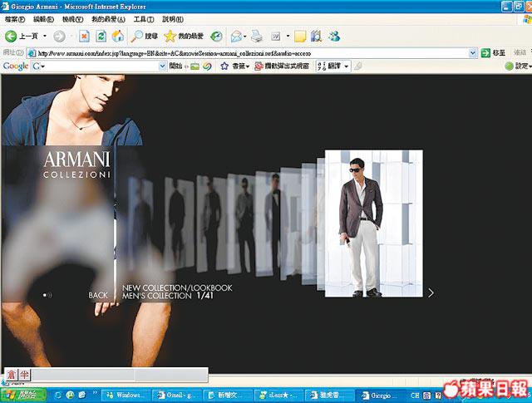The height and width of the screenshot is (403, 532).
Task: Click the grey Forward arrow icon
Action: coord(59,37)
